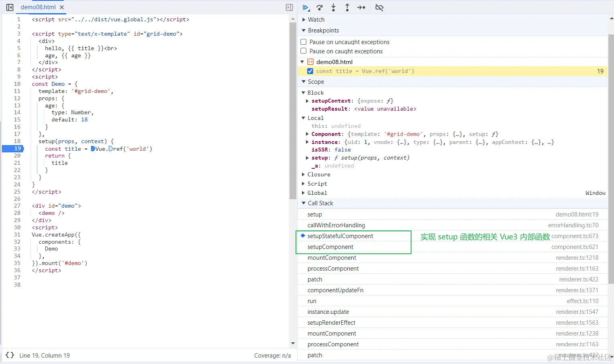The image size is (614, 364).
Task: Expand the setupContext object
Action: pos(308,101)
